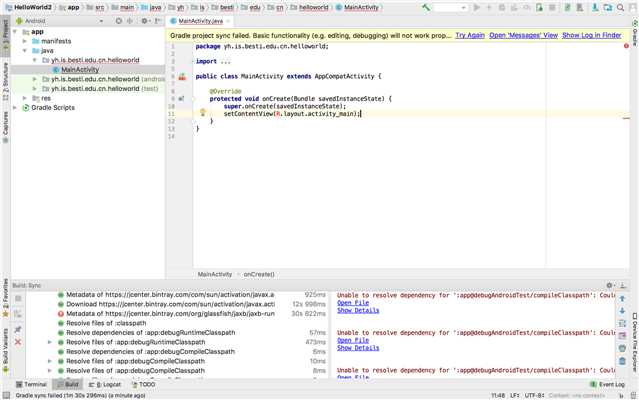Open the Project panel settings gear
Image resolution: width=639 pixels, height=400 pixels.
[x=144, y=21]
